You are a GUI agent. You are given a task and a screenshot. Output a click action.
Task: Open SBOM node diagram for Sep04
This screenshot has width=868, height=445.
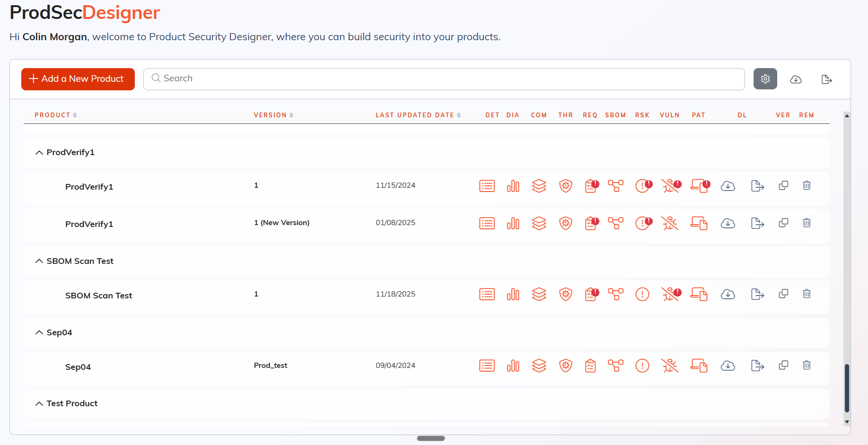615,365
